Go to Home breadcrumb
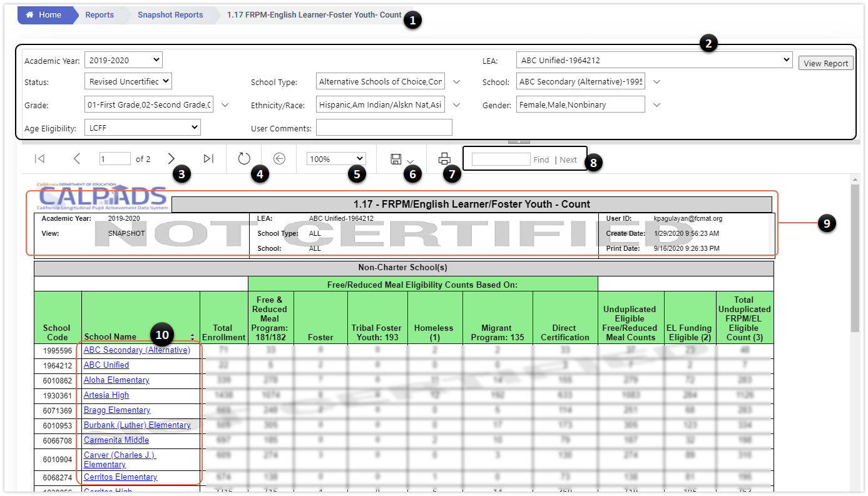The image size is (868, 496). [44, 15]
